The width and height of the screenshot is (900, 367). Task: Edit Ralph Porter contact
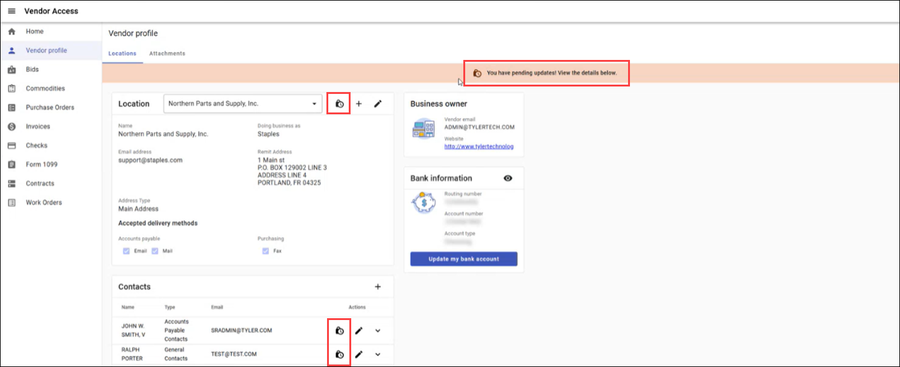[x=359, y=354]
